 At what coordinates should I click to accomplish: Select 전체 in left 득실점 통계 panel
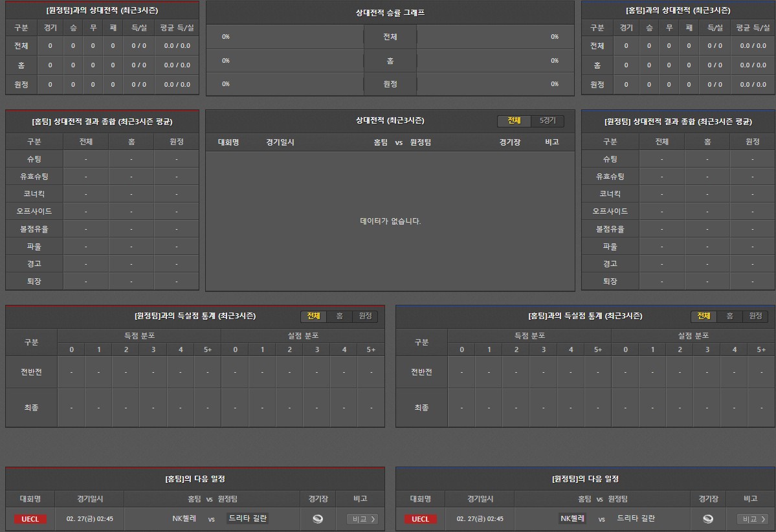pos(313,316)
